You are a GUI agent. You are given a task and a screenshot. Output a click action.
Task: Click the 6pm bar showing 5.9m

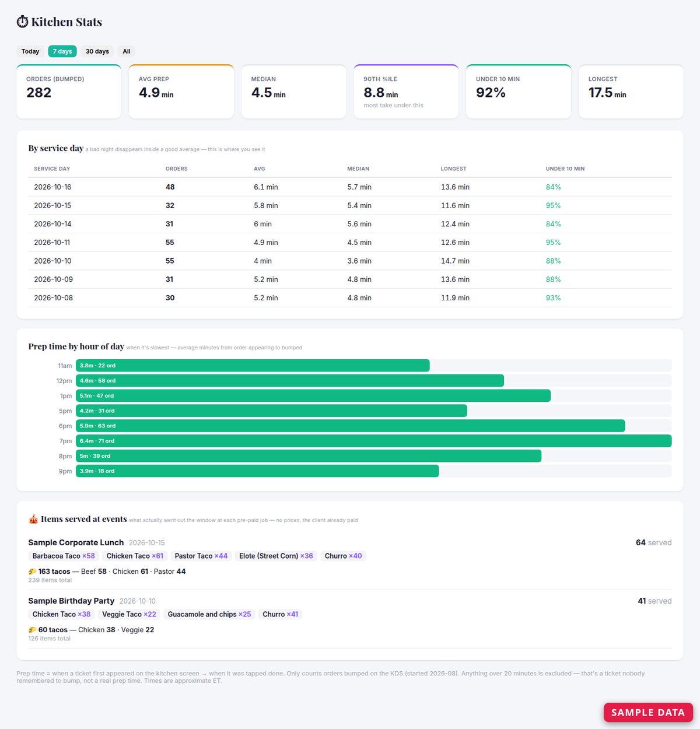351,426
